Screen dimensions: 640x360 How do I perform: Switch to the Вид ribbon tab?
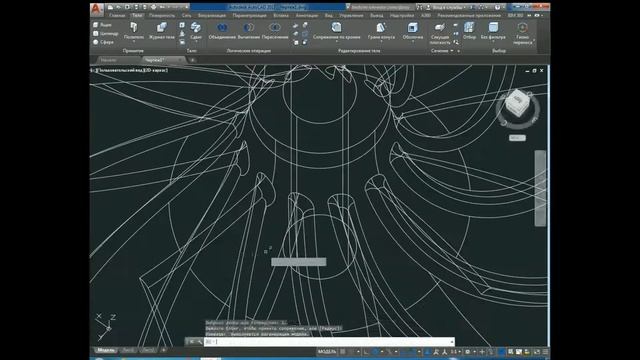pyautogui.click(x=329, y=16)
